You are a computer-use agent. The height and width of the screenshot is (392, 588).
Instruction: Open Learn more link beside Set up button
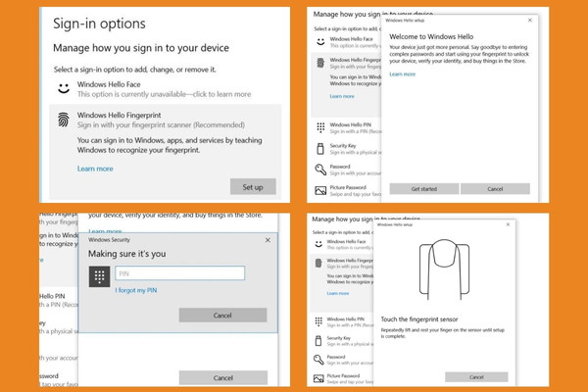tap(95, 169)
